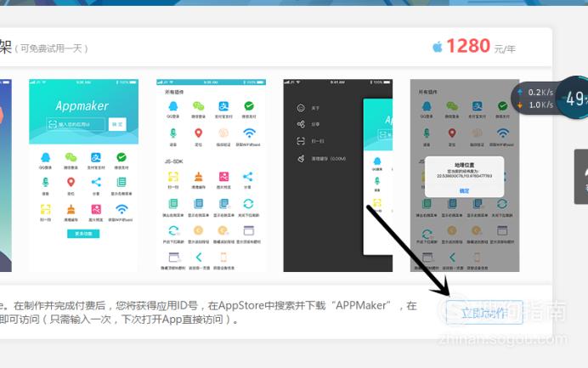Click the green checkmark icon in Appmaker home preview

(x=122, y=157)
